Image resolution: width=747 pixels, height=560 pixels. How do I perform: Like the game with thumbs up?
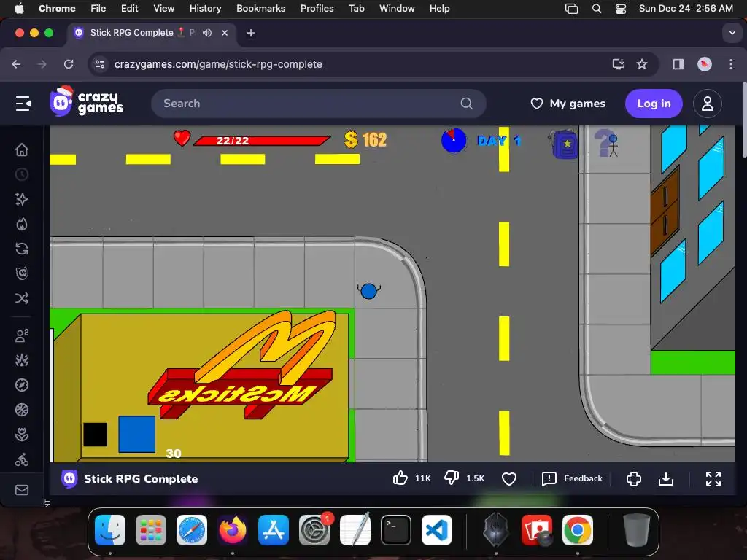click(400, 478)
